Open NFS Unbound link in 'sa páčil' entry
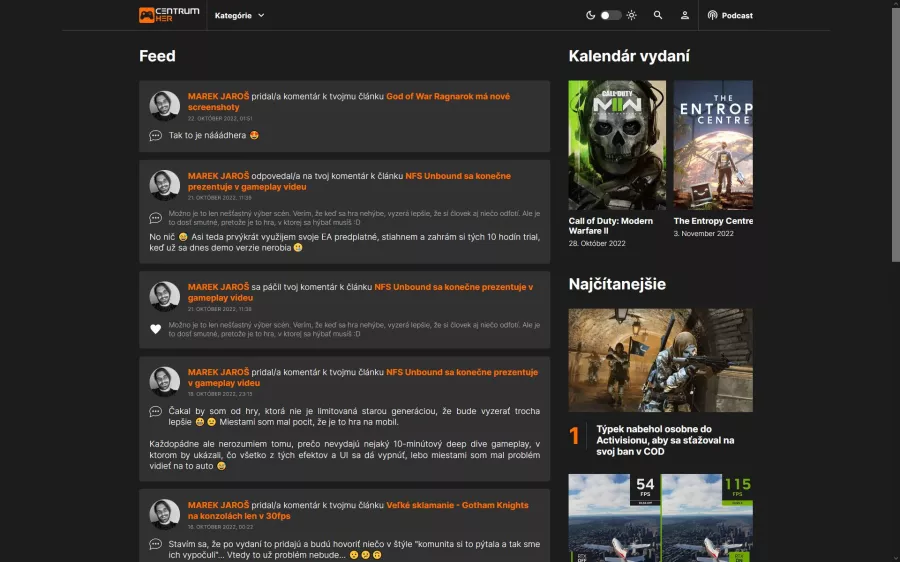Viewport: 900px width, 562px height. click(360, 292)
